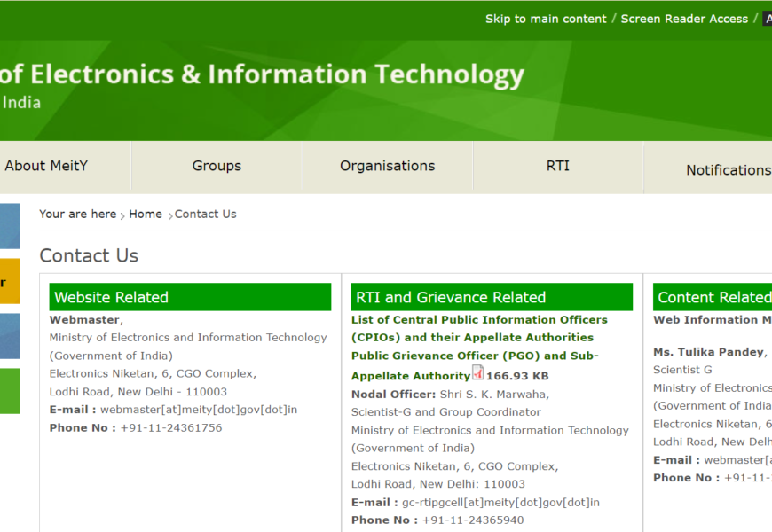This screenshot has width=772, height=532.
Task: Open the RTI navigation item
Action: (558, 166)
